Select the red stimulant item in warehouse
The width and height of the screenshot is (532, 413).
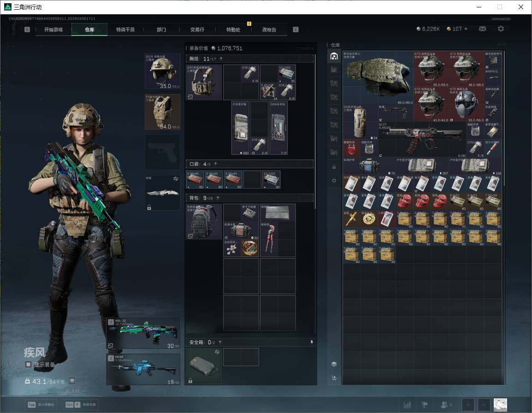tap(351, 148)
